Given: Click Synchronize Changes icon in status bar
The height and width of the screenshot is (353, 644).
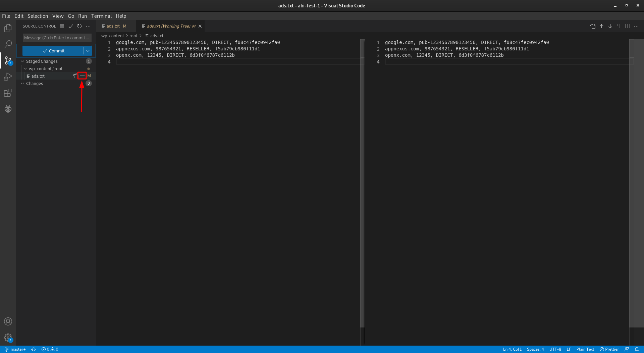Looking at the screenshot, I should click(x=34, y=349).
